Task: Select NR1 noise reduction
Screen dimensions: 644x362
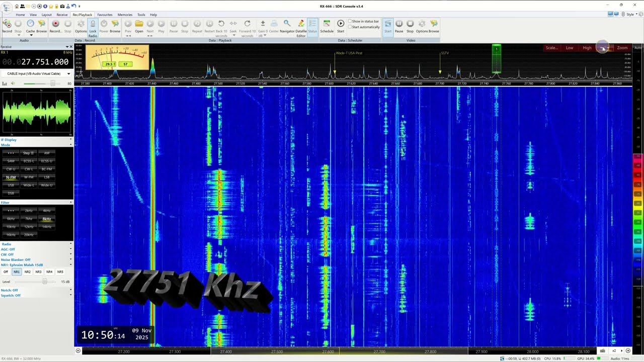Action: click(17, 272)
